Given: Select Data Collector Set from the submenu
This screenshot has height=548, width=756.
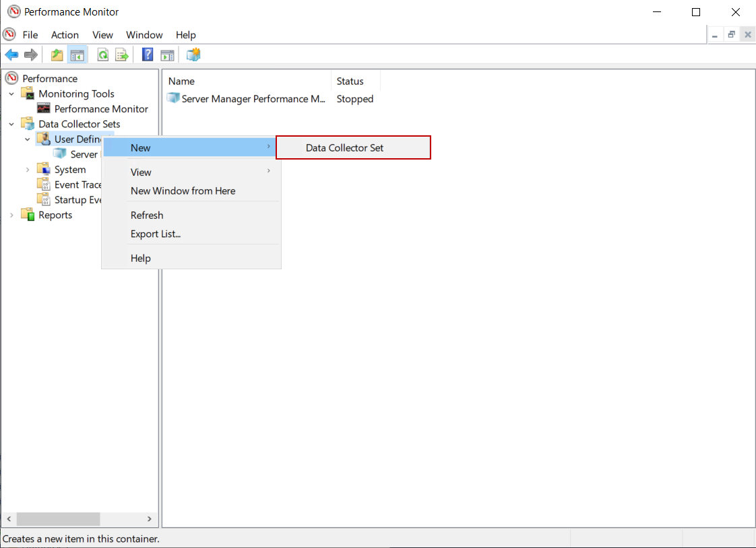Looking at the screenshot, I should 354,148.
